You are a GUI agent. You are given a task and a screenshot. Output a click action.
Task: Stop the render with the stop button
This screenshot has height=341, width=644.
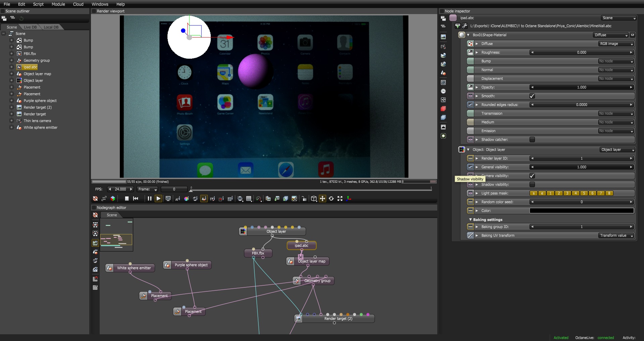(x=127, y=198)
